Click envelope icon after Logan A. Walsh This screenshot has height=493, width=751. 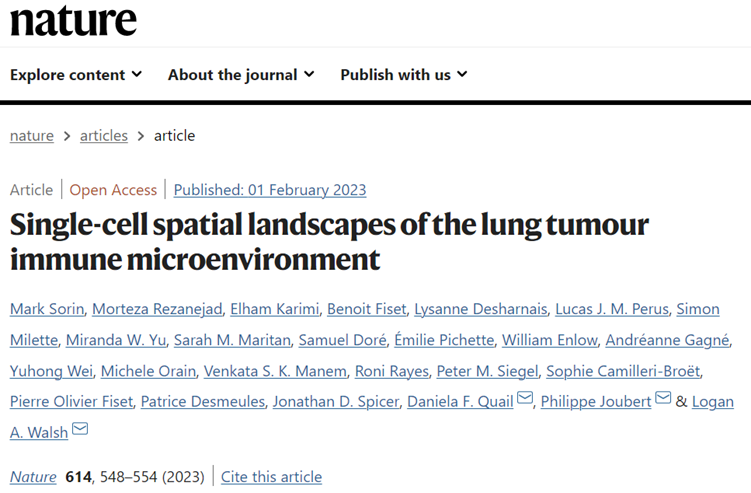click(x=80, y=430)
